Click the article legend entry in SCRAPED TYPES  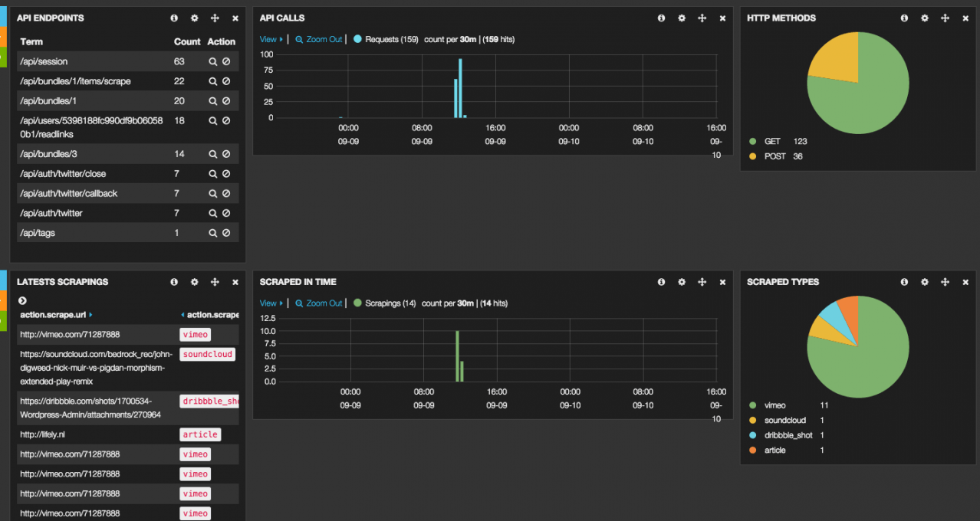coord(786,451)
